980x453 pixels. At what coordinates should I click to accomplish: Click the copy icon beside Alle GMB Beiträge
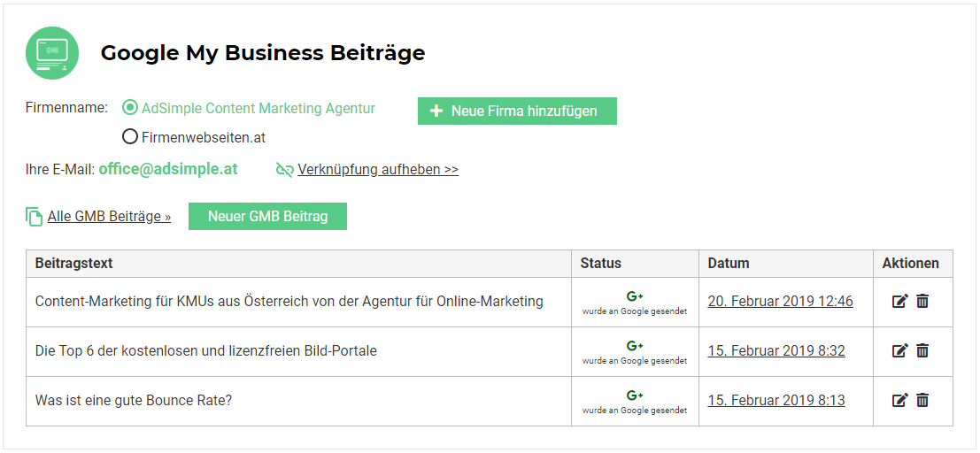[35, 217]
